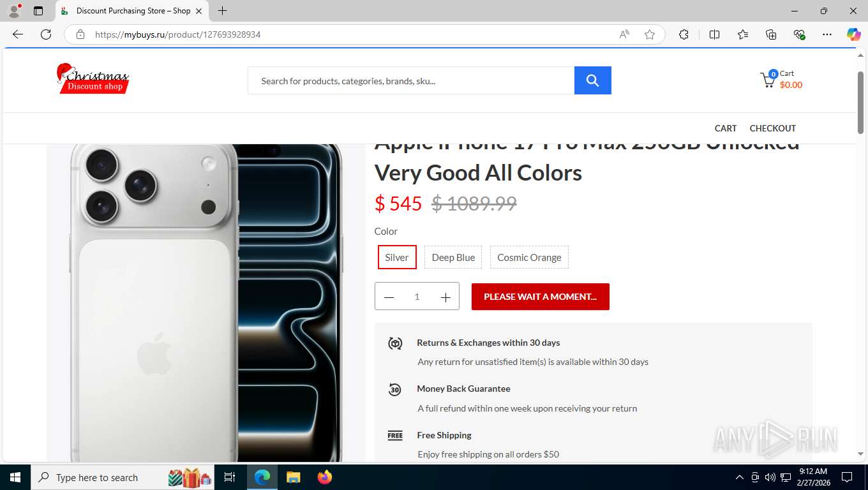Open the Favorites list icon
The width and height of the screenshot is (868, 490).
[743, 34]
